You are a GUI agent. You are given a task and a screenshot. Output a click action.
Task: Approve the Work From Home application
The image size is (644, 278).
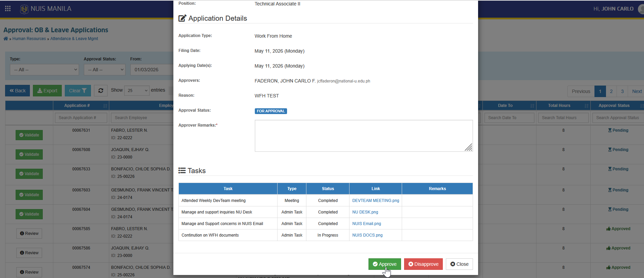click(x=384, y=264)
